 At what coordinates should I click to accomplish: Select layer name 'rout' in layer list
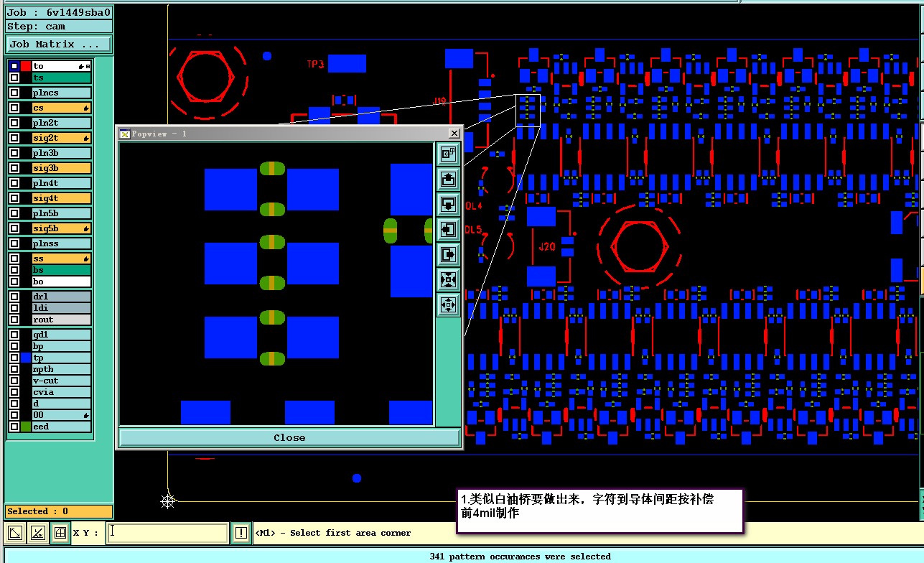point(61,320)
